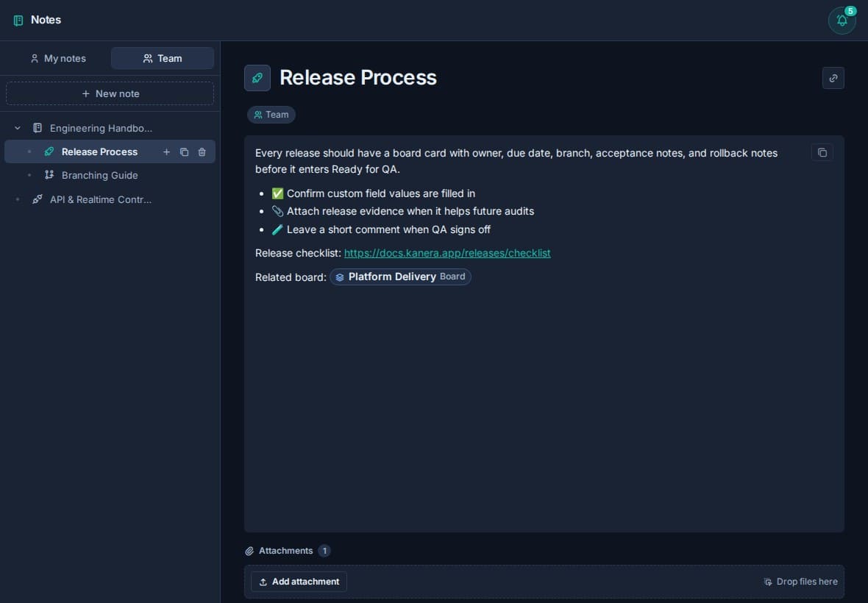Click the Attachments paperclip icon
The width and height of the screenshot is (868, 603).
(249, 551)
